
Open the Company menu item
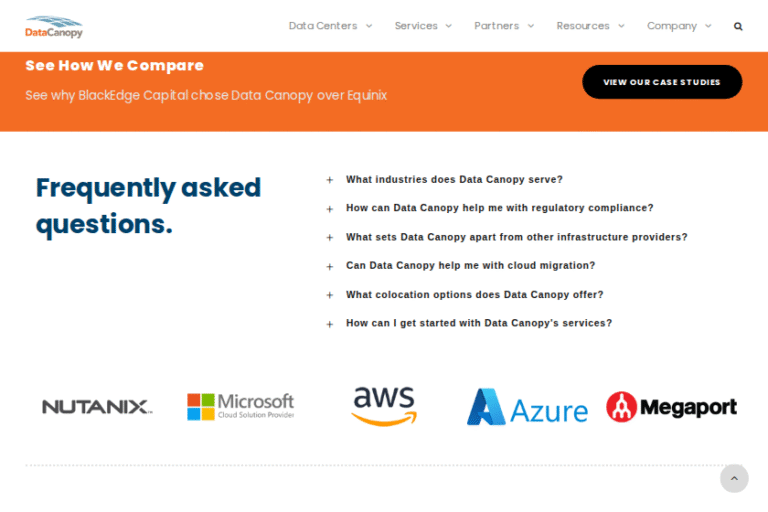click(x=679, y=26)
